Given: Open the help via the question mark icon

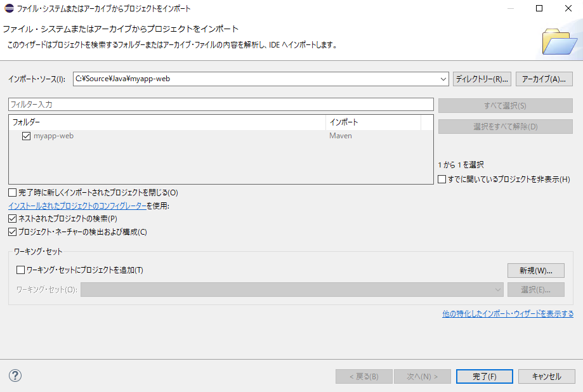Looking at the screenshot, I should click(x=14, y=376).
